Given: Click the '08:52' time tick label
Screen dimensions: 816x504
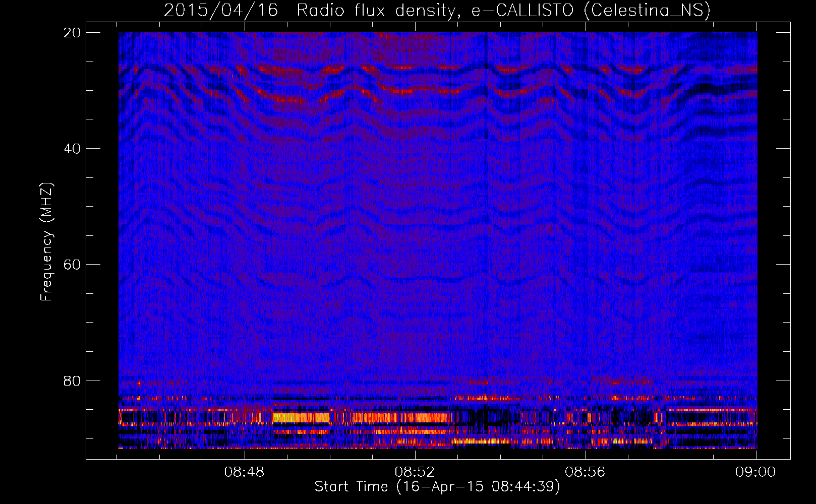Looking at the screenshot, I should tap(415, 472).
